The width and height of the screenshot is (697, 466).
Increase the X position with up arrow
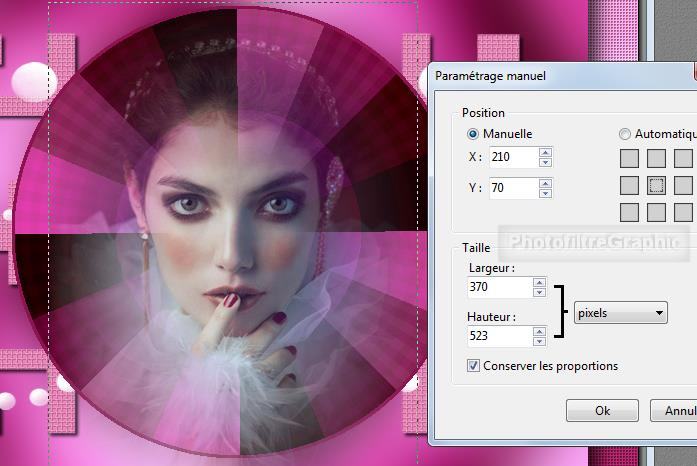(545, 152)
